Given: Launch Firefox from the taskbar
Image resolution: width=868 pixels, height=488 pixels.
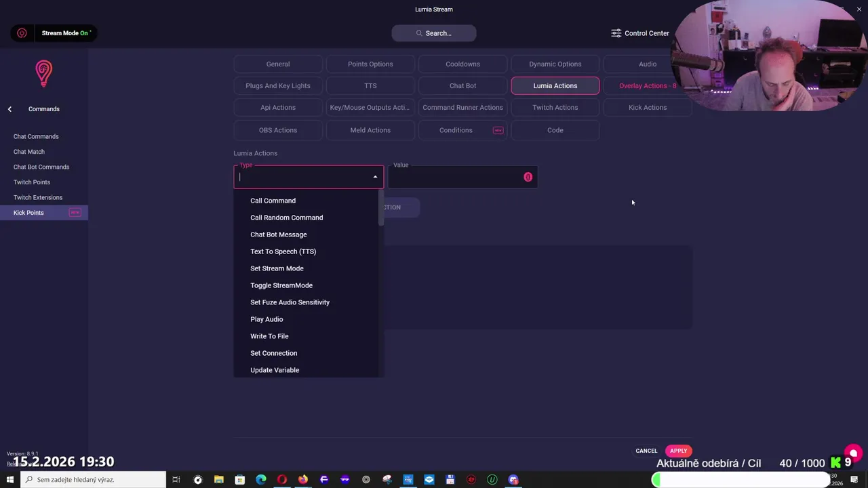Looking at the screenshot, I should tap(303, 480).
